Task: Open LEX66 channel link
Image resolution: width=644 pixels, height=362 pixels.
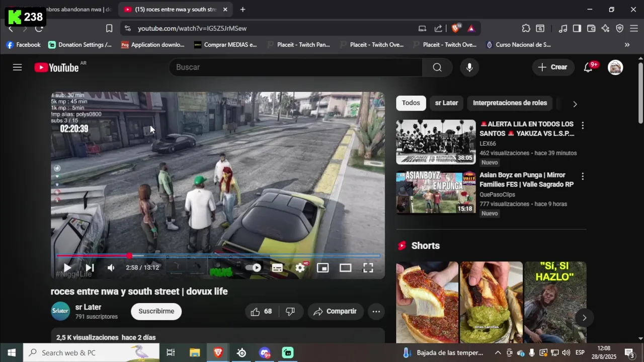Action: pyautogui.click(x=488, y=144)
